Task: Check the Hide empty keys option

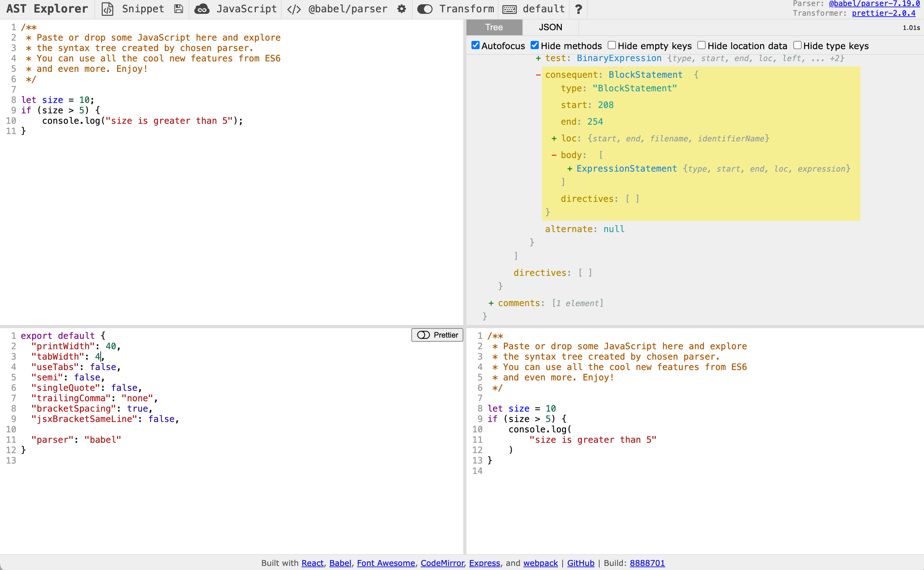Action: (x=612, y=46)
